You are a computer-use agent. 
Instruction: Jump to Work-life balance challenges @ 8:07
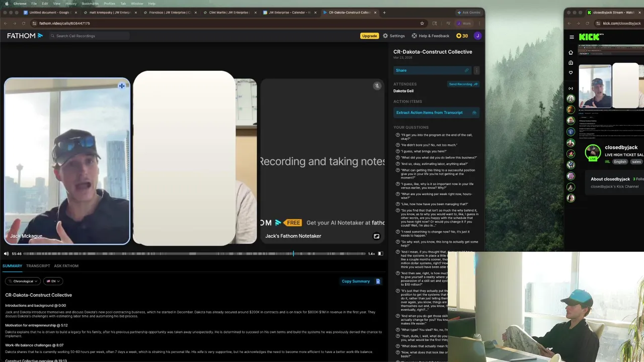pos(34,345)
